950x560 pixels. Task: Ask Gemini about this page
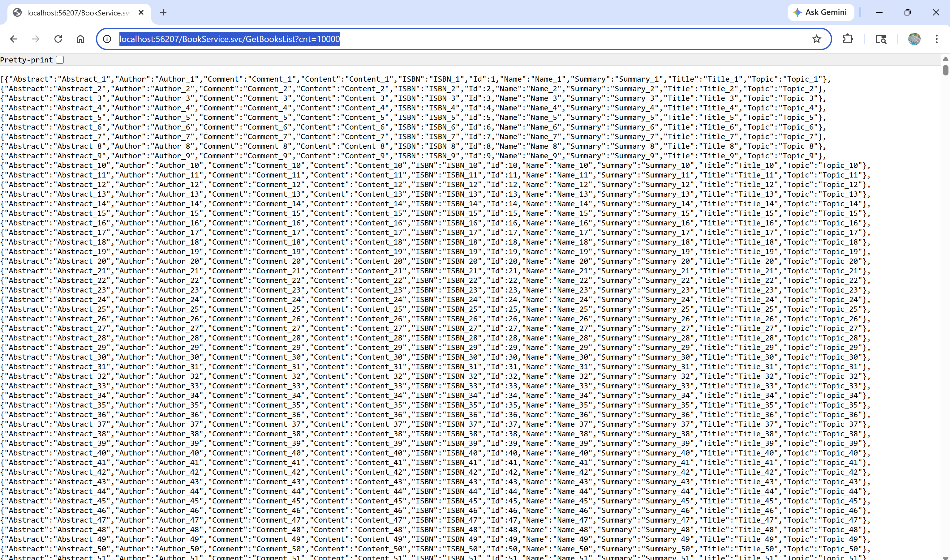(x=820, y=12)
